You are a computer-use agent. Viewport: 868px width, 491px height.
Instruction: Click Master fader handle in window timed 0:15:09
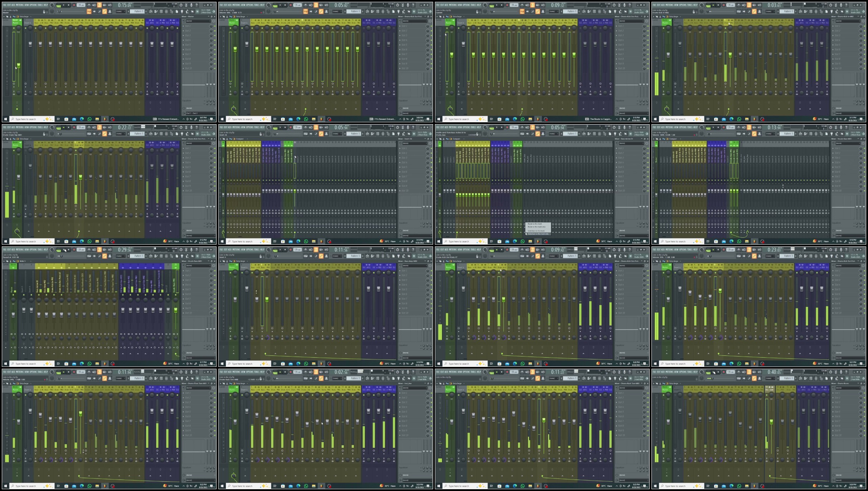pyautogui.click(x=19, y=65)
